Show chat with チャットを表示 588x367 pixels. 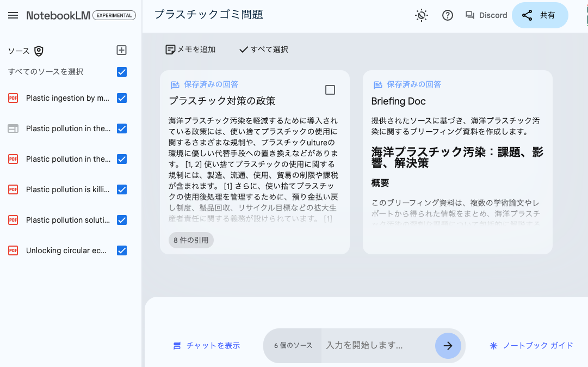pyautogui.click(x=207, y=346)
